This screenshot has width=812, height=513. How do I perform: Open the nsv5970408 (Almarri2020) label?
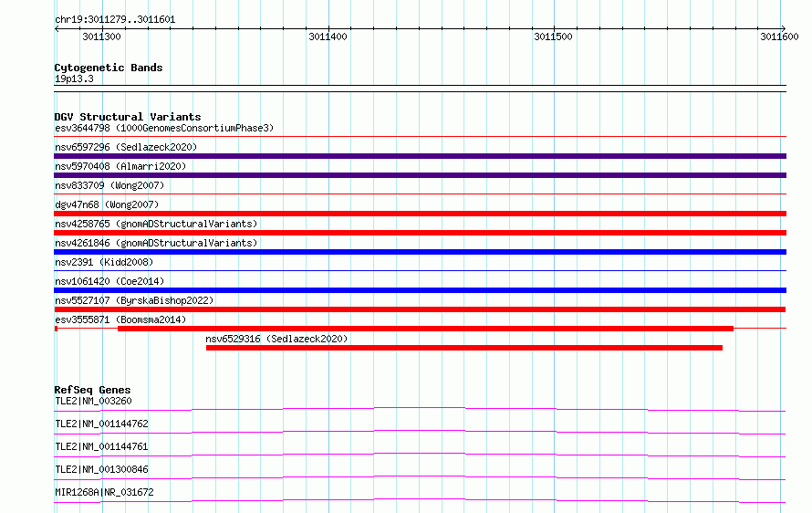pos(120,166)
